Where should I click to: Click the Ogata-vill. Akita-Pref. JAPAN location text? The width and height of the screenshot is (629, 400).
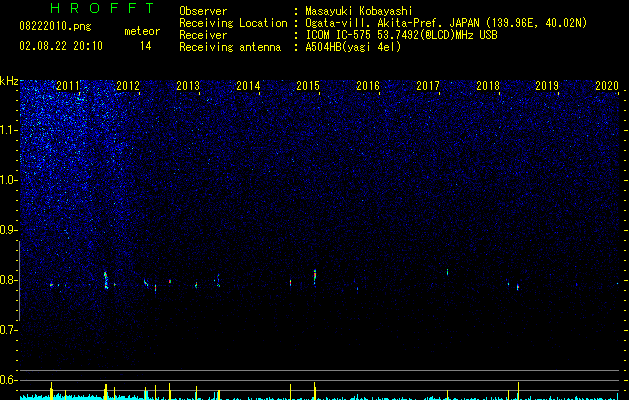tap(446, 23)
